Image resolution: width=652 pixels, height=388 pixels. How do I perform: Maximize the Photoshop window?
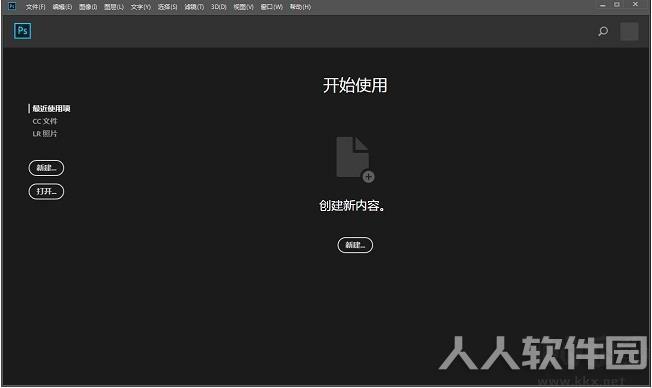click(617, 5)
